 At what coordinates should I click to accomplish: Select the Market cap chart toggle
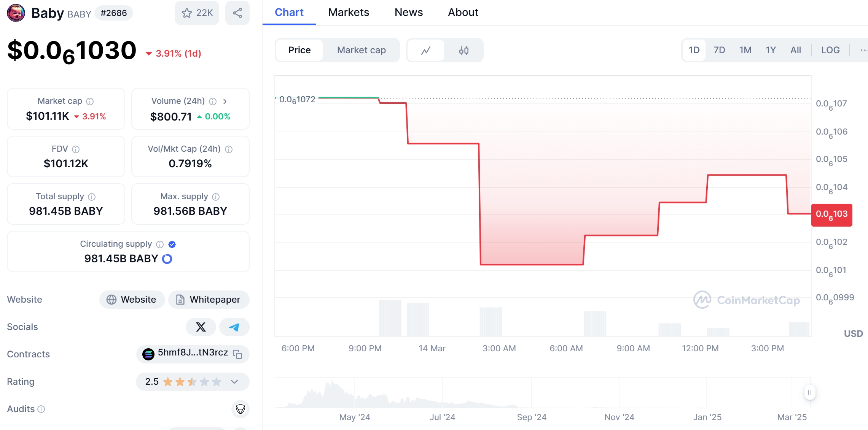(362, 50)
